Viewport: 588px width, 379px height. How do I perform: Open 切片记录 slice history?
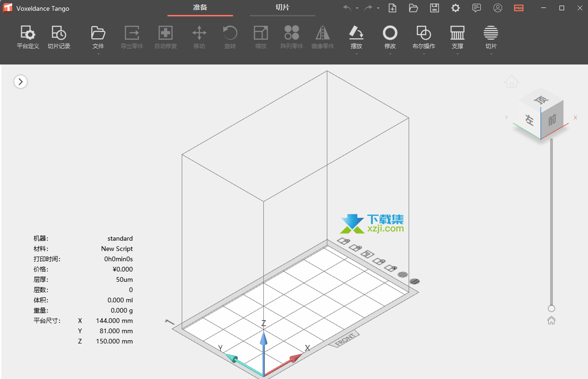(x=59, y=37)
